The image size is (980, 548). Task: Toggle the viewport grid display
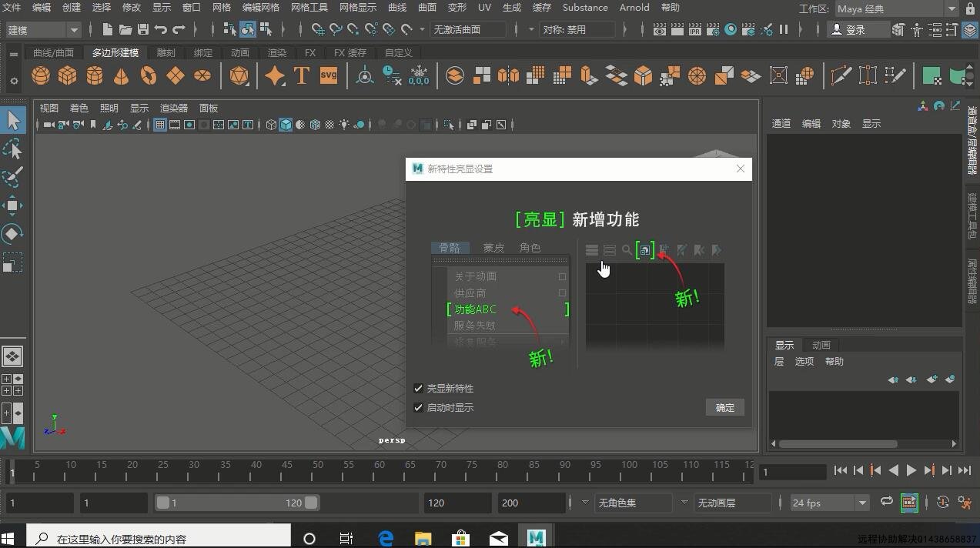pos(160,125)
